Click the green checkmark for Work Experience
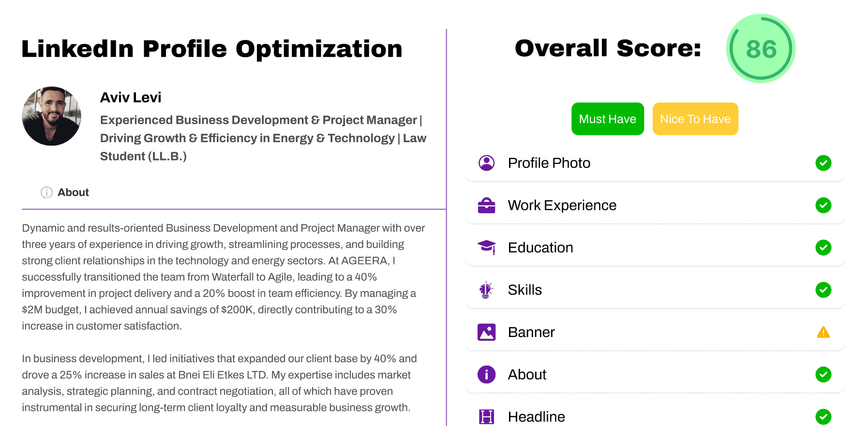The height and width of the screenshot is (426, 868). 823,206
